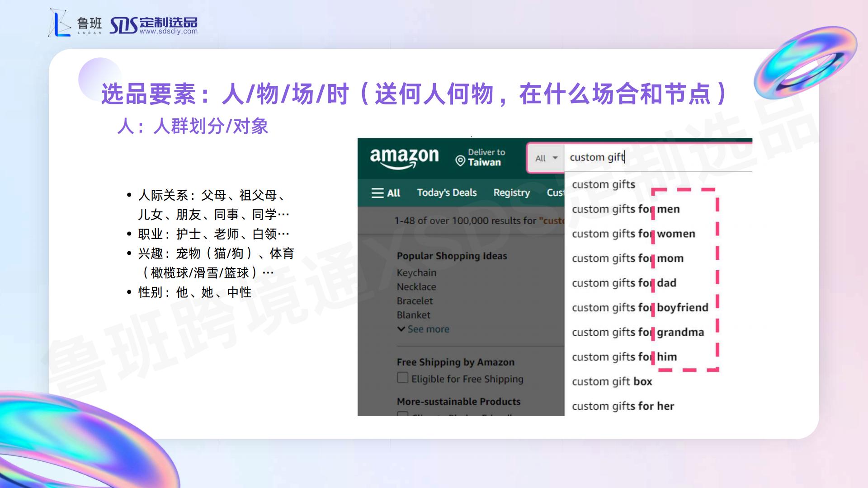Click 'Free Shipping by Amazon' heading

456,362
